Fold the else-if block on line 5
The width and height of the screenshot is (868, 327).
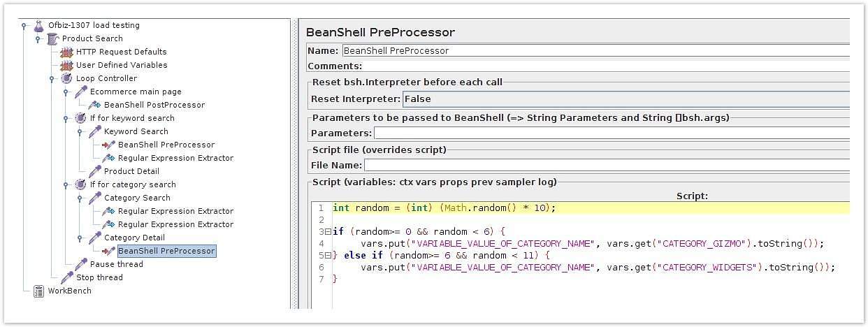coord(328,255)
